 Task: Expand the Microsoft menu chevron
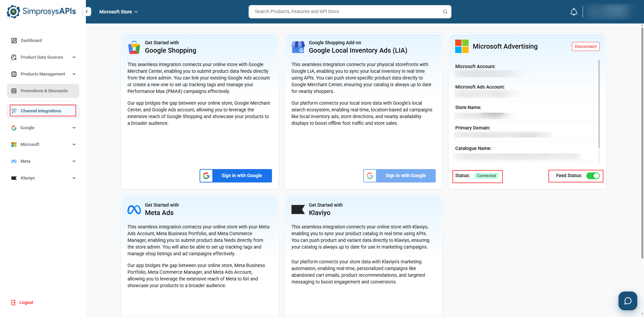(74, 145)
